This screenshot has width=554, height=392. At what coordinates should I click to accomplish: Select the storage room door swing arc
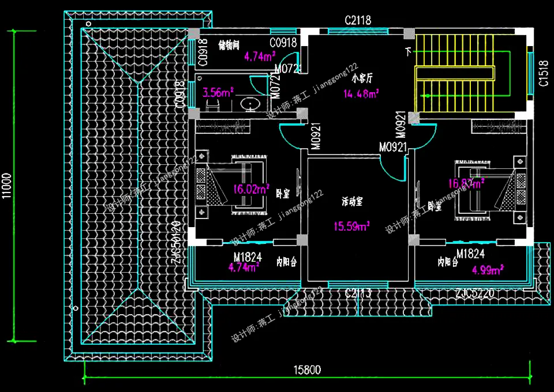click(291, 62)
